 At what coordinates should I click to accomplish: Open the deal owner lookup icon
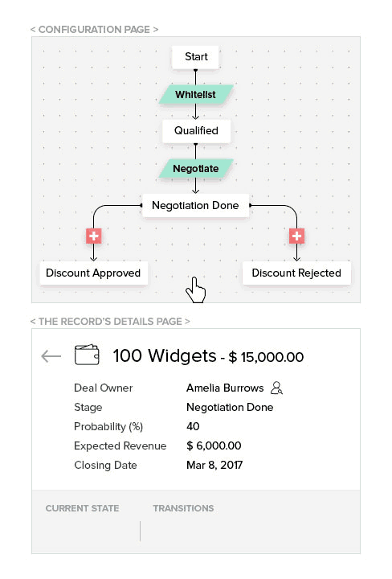(x=276, y=388)
